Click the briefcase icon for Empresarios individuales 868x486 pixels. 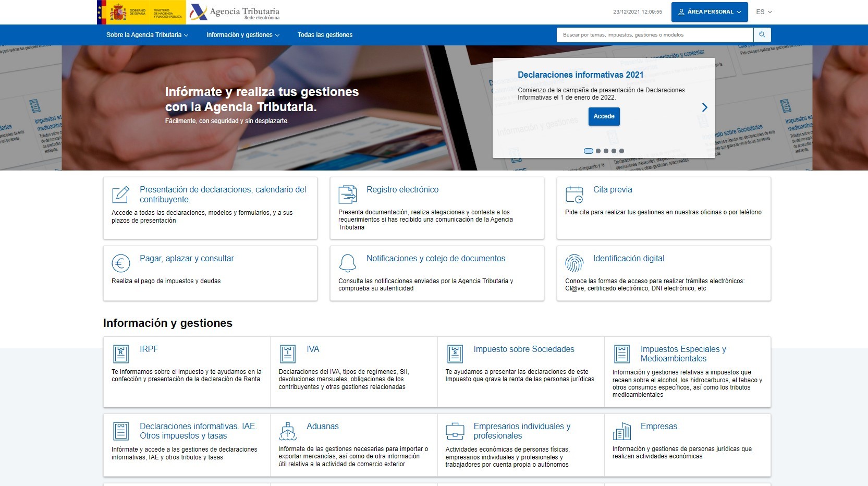(x=455, y=431)
